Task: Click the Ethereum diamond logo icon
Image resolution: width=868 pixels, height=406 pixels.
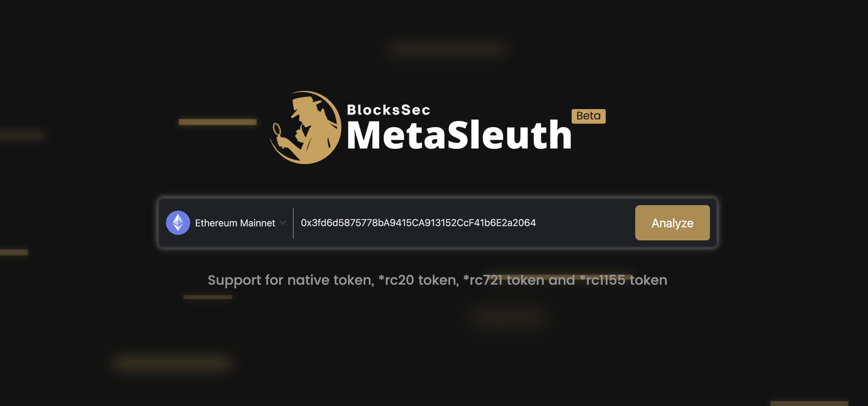Action: point(178,223)
